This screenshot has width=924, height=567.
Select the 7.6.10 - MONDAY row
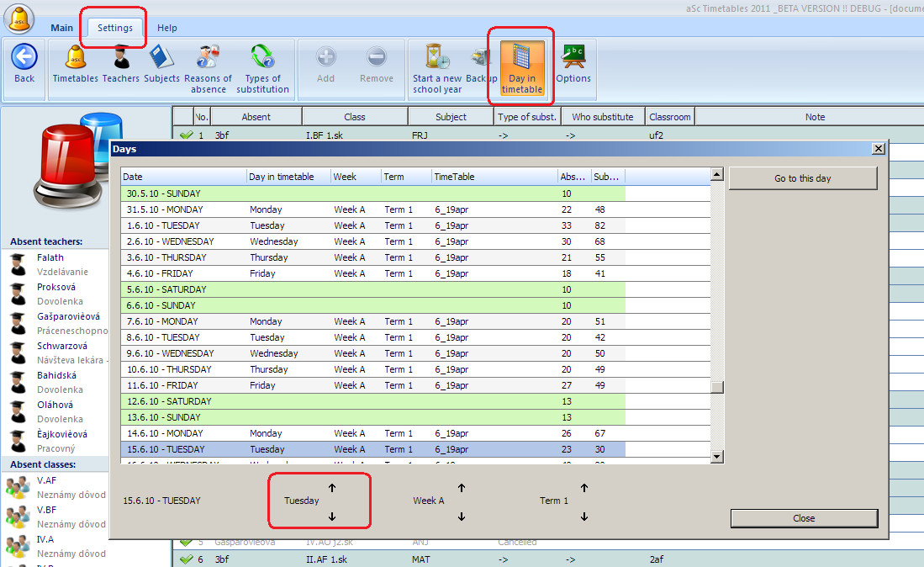pos(161,321)
